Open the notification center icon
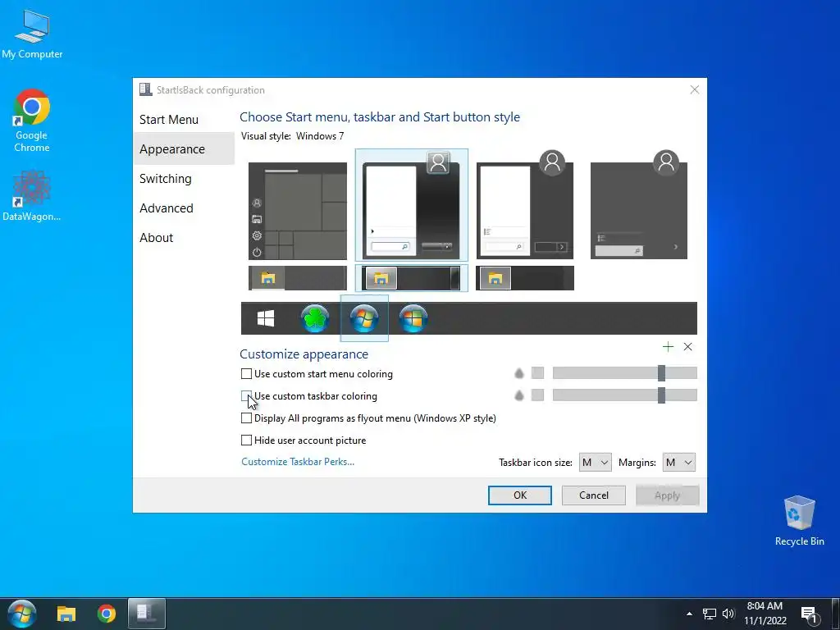 pyautogui.click(x=810, y=615)
